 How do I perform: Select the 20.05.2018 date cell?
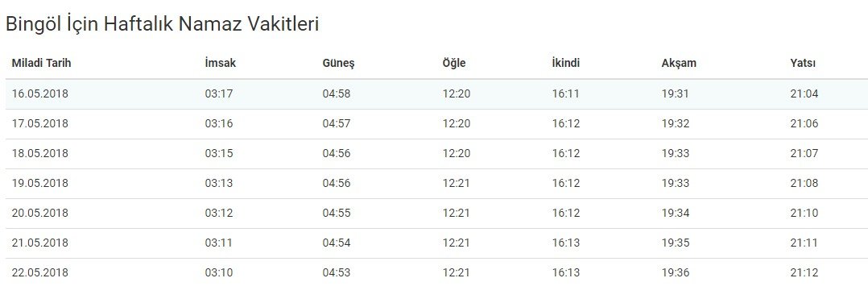[x=40, y=214]
